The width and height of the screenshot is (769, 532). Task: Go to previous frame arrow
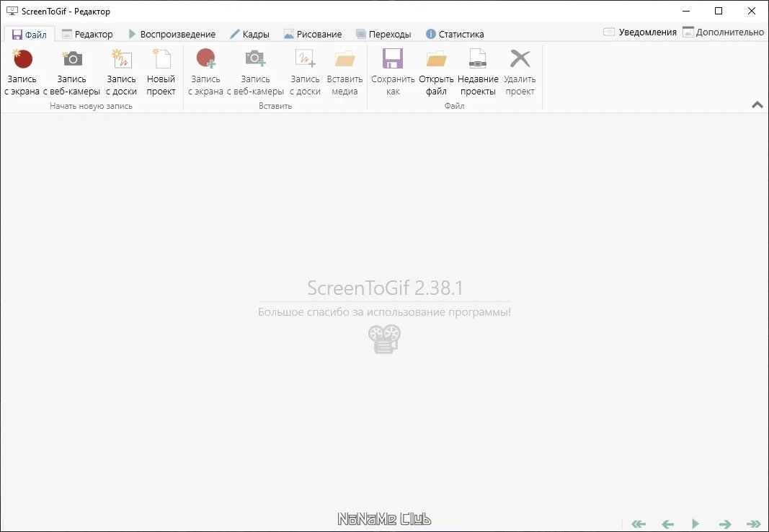pyautogui.click(x=667, y=523)
